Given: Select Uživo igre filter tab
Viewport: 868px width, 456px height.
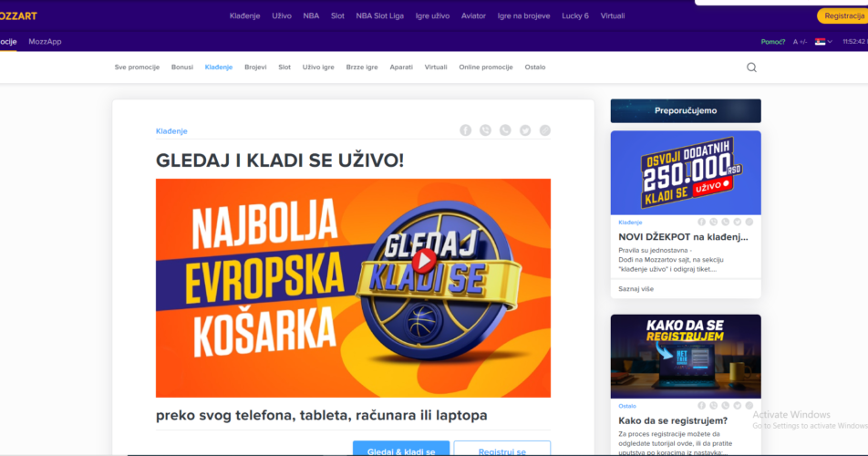Looking at the screenshot, I should click(318, 67).
